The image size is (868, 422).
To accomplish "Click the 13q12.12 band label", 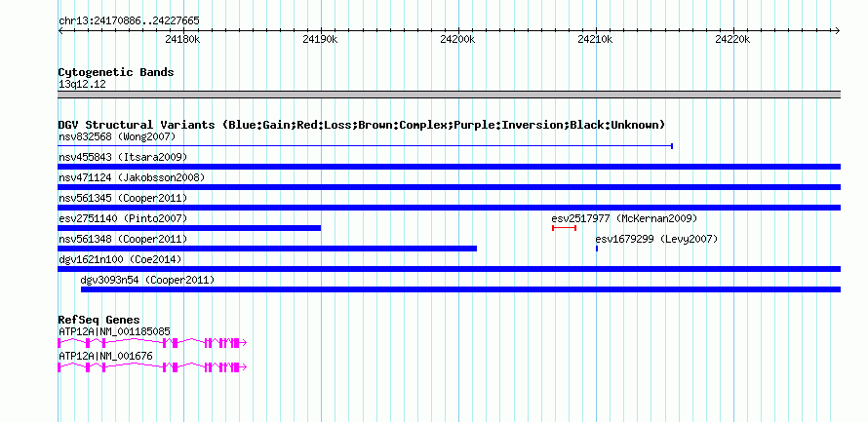I will pyautogui.click(x=82, y=85).
